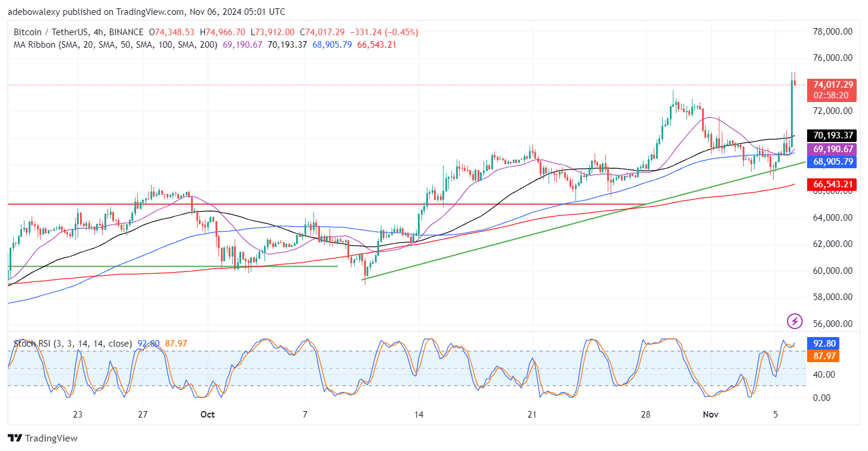Click the purple SMA price label 69,190.67
Screen dimensions: 868x451
tap(832, 149)
